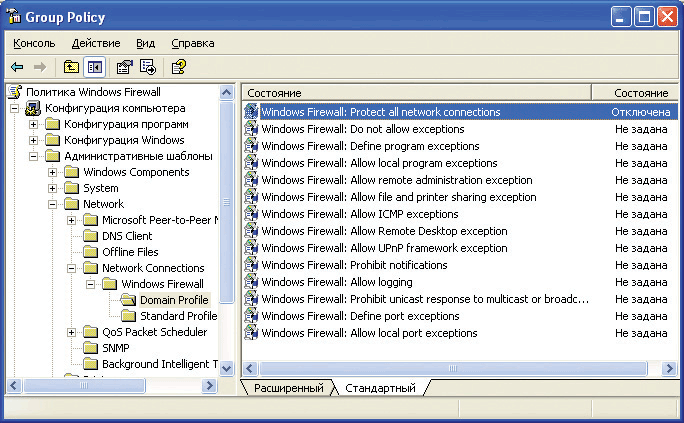Image resolution: width=684 pixels, height=423 pixels.
Task: Select Allow file and printer sharing exception
Action: (399, 197)
